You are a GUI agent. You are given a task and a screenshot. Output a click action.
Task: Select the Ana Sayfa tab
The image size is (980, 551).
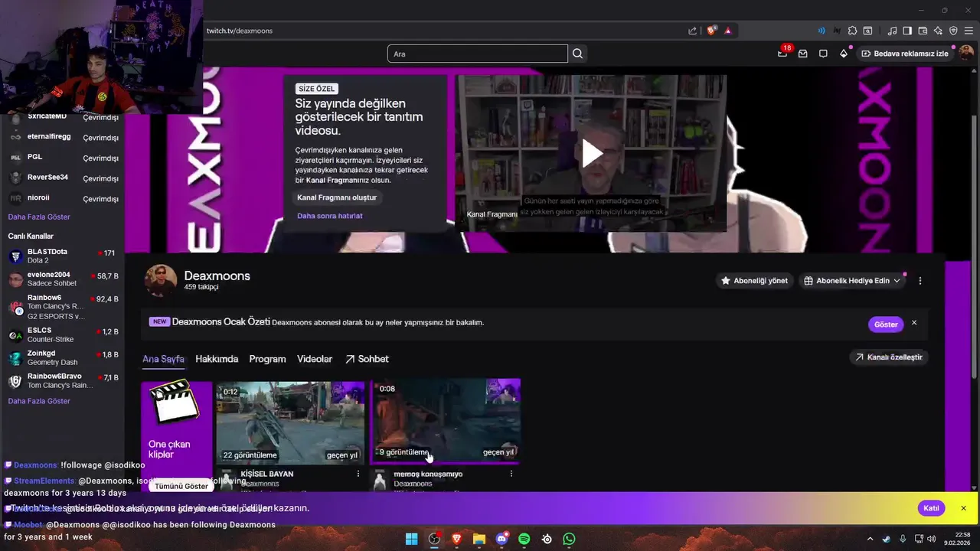coord(163,359)
